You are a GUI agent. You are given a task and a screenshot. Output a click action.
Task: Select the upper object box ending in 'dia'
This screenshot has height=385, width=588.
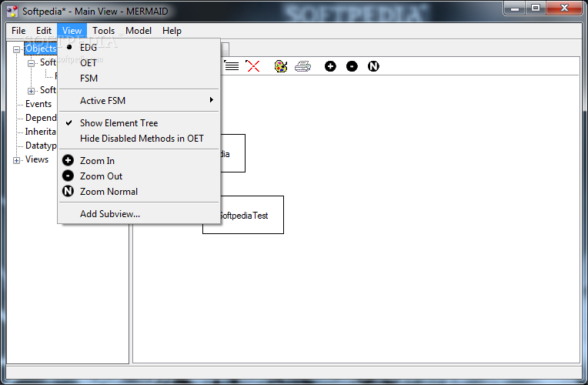232,153
